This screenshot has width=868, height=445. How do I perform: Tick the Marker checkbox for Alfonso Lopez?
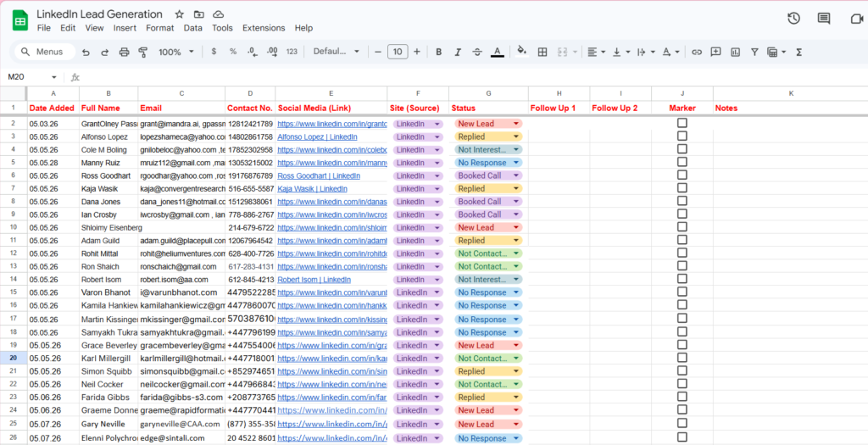pos(682,136)
